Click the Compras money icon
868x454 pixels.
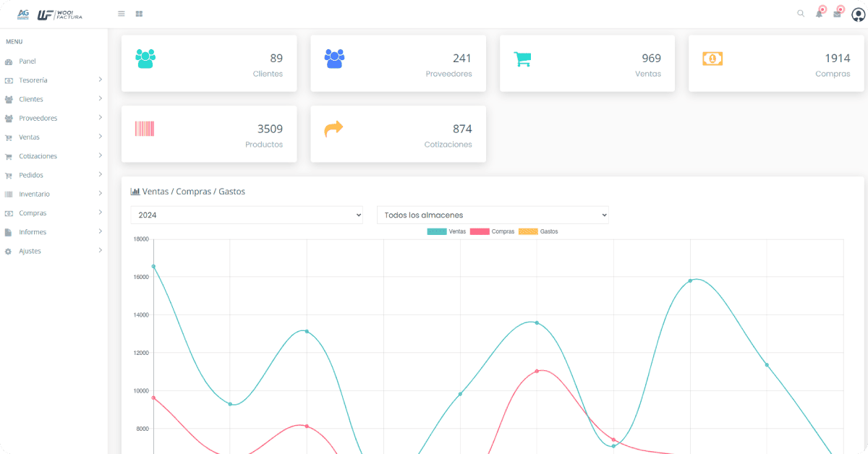(x=712, y=58)
